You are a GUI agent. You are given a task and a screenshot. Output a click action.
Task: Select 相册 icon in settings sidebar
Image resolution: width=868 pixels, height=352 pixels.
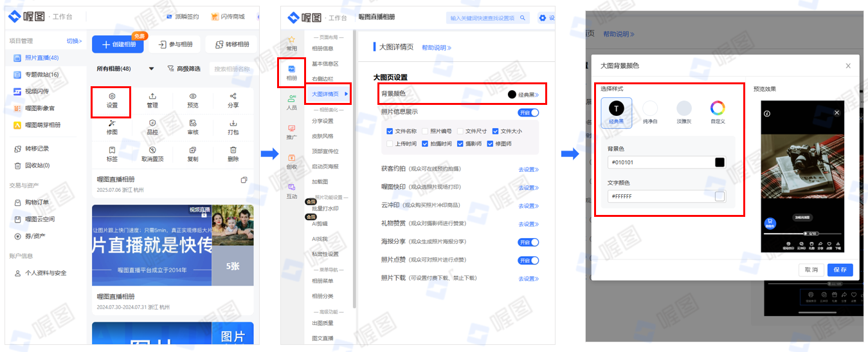pyautogui.click(x=292, y=68)
